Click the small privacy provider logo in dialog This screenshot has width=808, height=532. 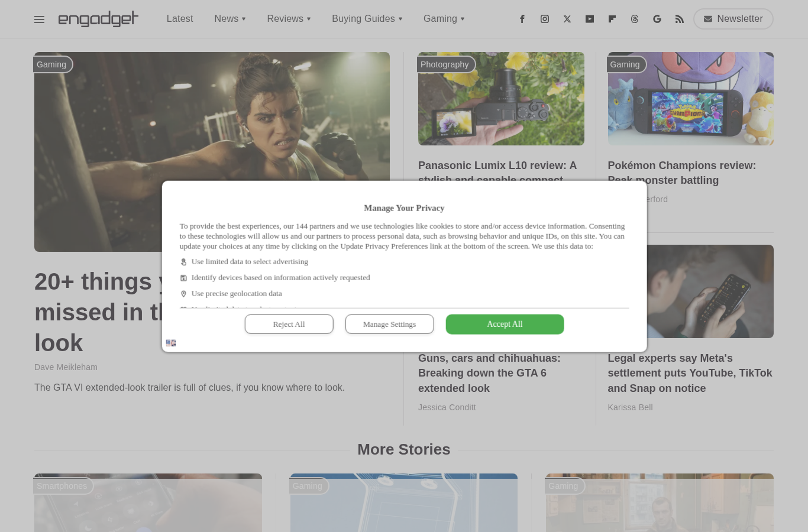coord(171,343)
